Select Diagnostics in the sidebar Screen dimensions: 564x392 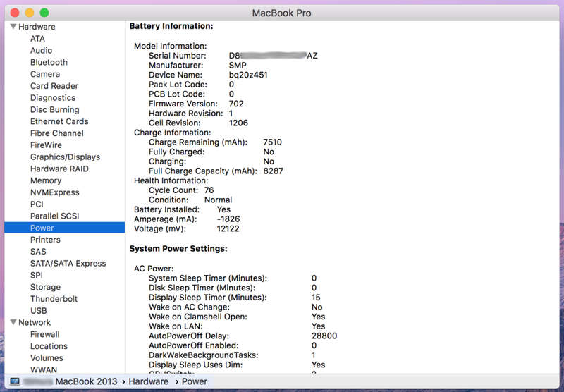(x=53, y=98)
